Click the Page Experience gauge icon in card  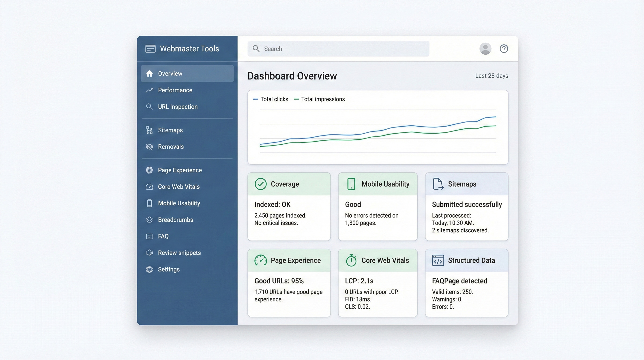tap(260, 260)
